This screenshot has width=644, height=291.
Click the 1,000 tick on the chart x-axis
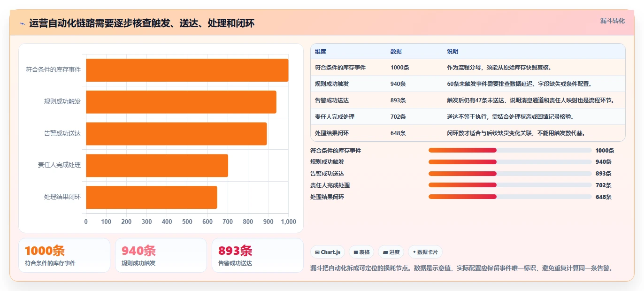point(288,222)
